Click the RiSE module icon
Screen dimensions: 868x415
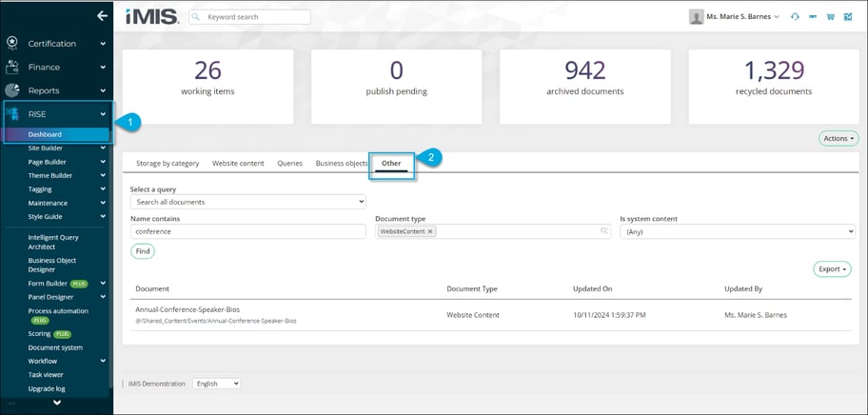tap(12, 114)
